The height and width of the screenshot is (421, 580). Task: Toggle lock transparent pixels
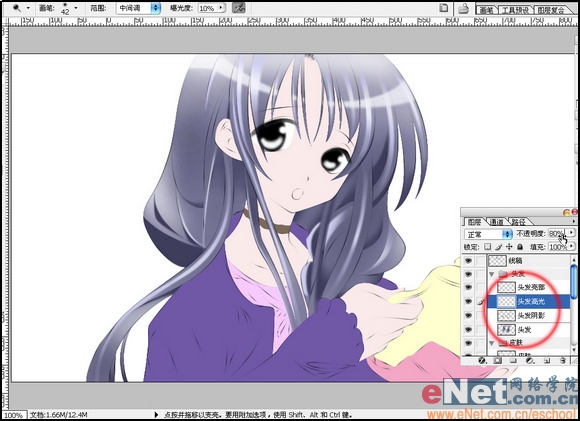click(x=488, y=247)
